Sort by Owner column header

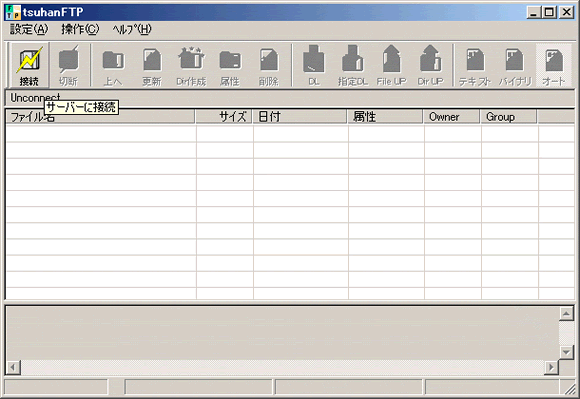[452, 117]
